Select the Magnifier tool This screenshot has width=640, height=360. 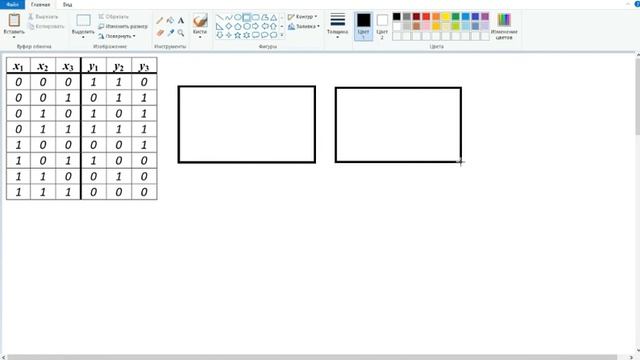pos(181,33)
